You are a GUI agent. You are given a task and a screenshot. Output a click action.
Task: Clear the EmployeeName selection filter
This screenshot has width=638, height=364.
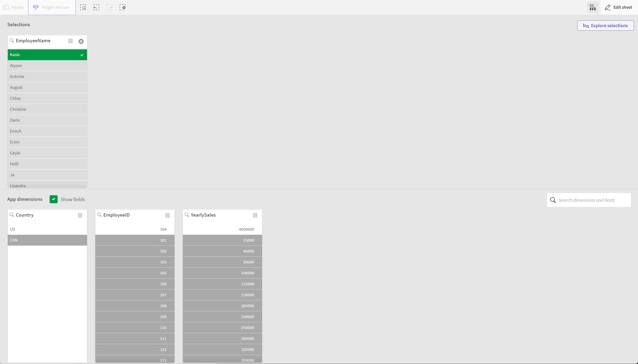click(81, 41)
